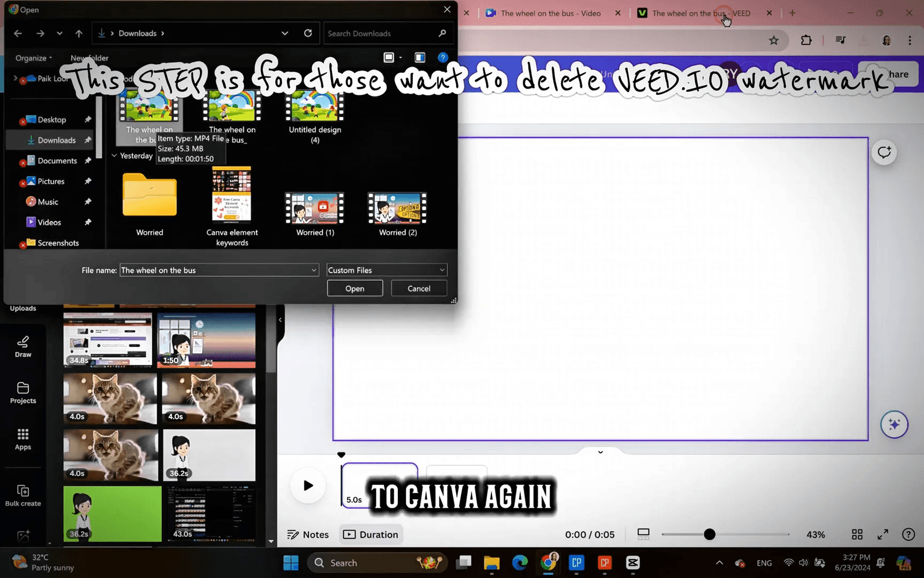Toggle the timeline thumbnails view icon
This screenshot has width=924, height=578.
pyautogui.click(x=643, y=534)
